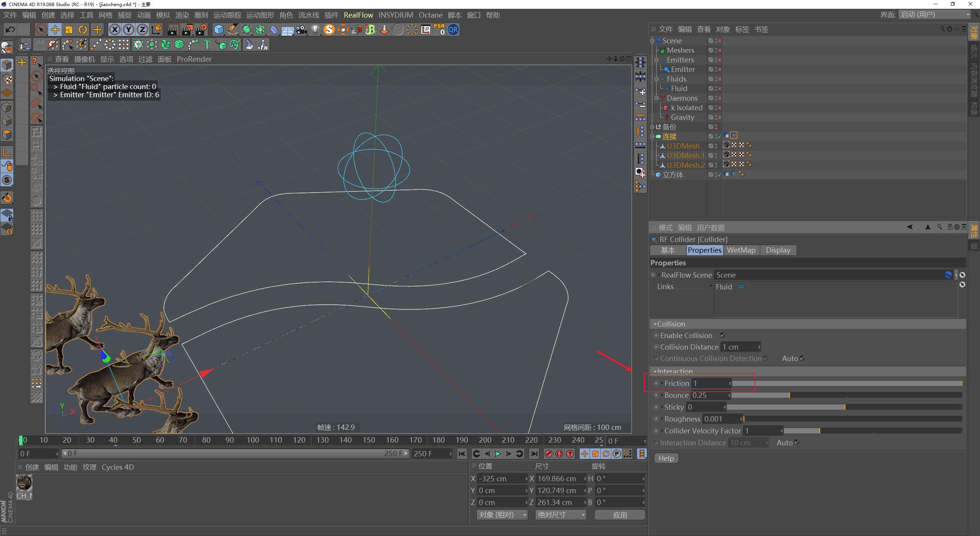
Task: Open the 绝对尺寸 size mode dropdown
Action: tap(560, 515)
